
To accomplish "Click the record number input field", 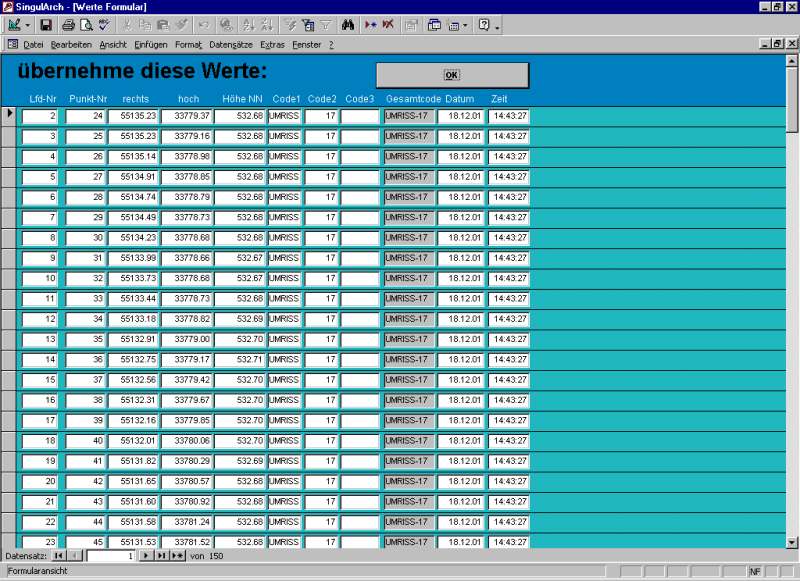I will click(x=110, y=555).
